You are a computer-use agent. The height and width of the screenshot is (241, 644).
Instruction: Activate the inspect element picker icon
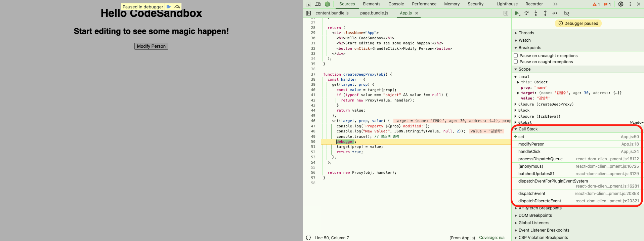308,4
